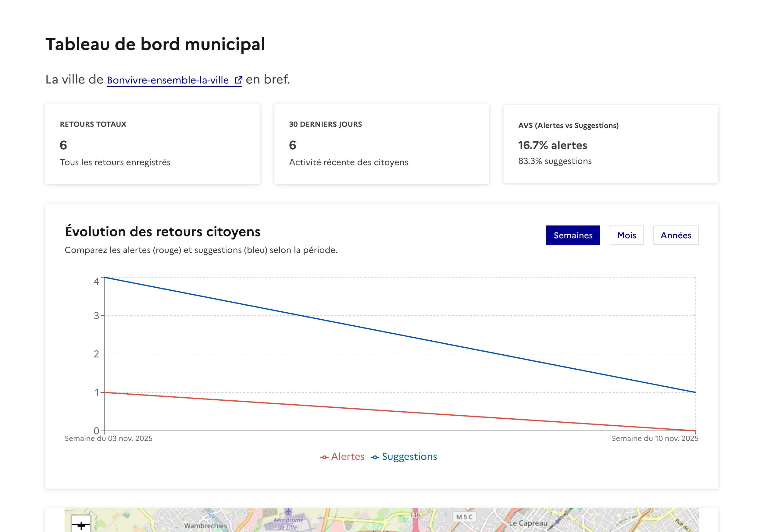Viewport: 764px width, 532px height.
Task: Click the chart data point at value 4
Action: [104, 277]
